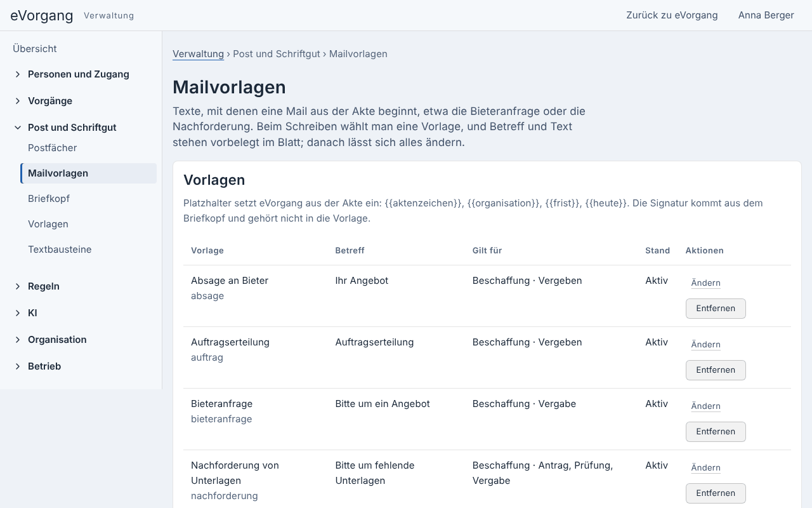Click the 'Gilt für' column header

tap(487, 250)
